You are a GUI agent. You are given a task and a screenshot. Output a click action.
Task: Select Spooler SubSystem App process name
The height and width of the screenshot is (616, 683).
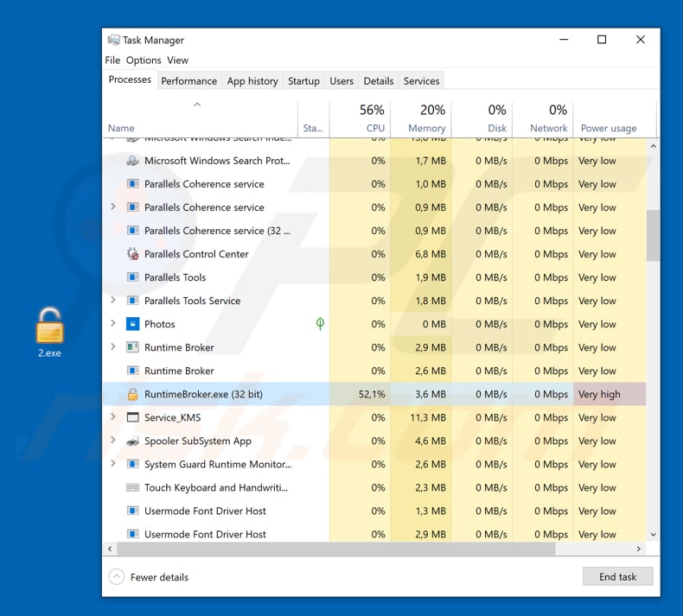pos(198,441)
